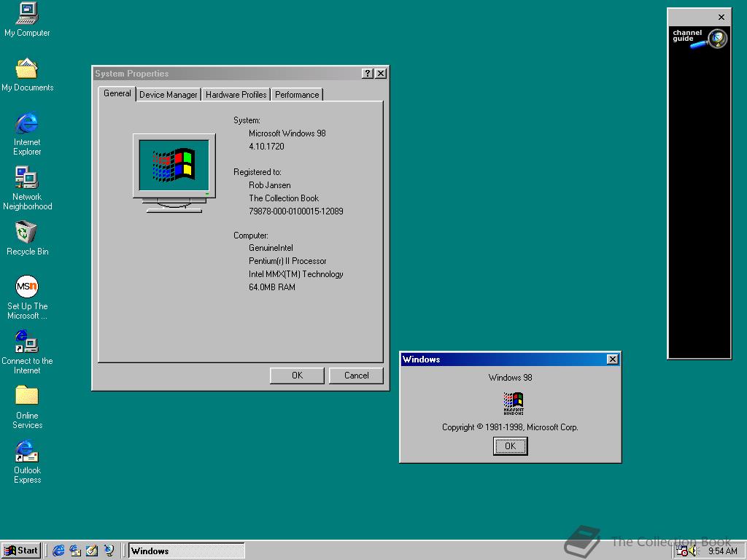Open the Hardware Profiles tab

tap(236, 95)
